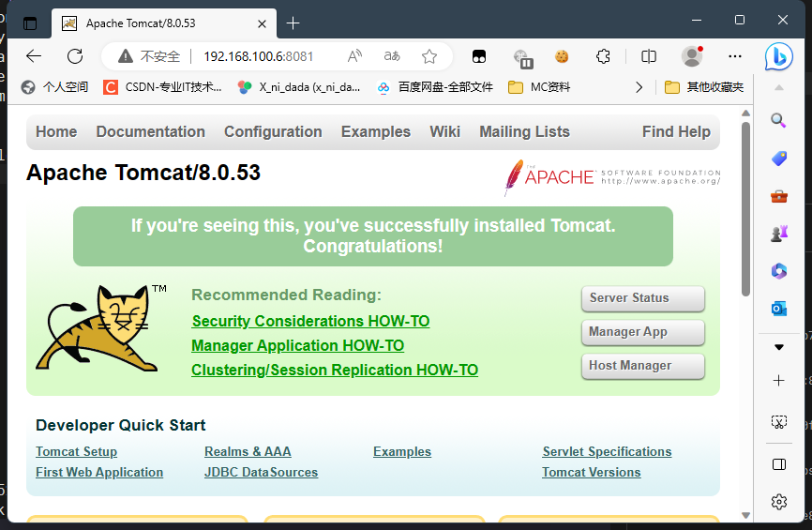Toggle split screen view icon
The height and width of the screenshot is (530, 812).
click(648, 56)
